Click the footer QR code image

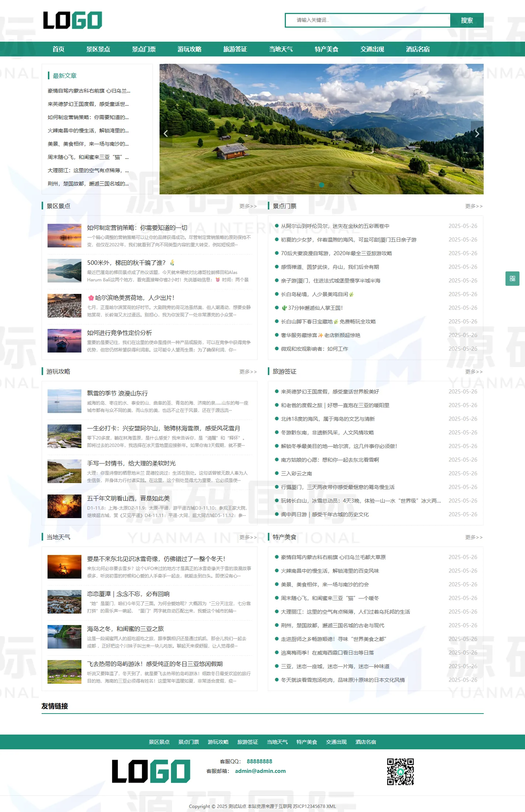tap(400, 771)
